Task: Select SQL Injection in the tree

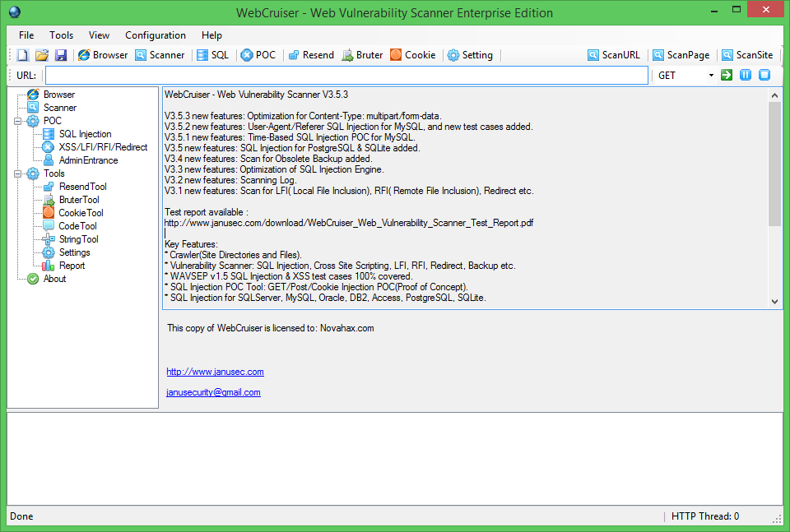Action: click(85, 134)
